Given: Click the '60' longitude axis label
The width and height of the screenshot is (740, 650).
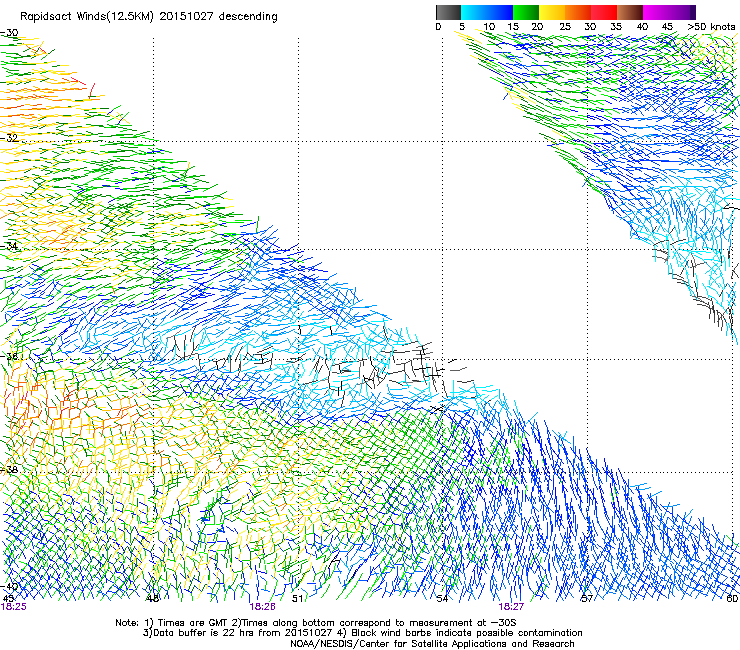Looking at the screenshot, I should tap(732, 599).
